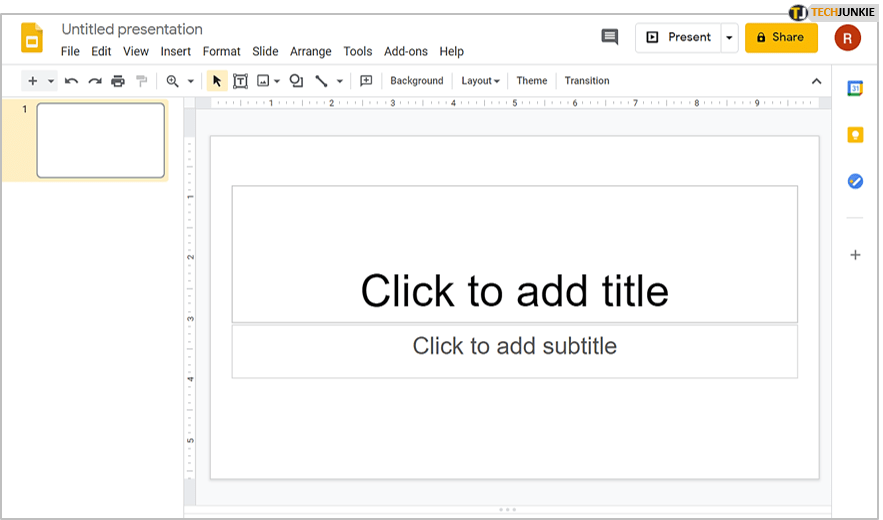Select the Text box tool

tap(240, 81)
